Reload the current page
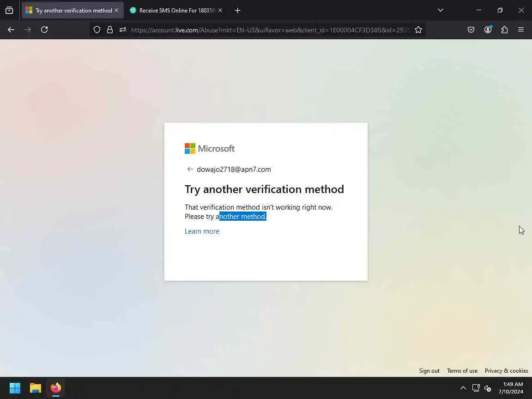Screen dimensions: 532x399 pos(44,30)
